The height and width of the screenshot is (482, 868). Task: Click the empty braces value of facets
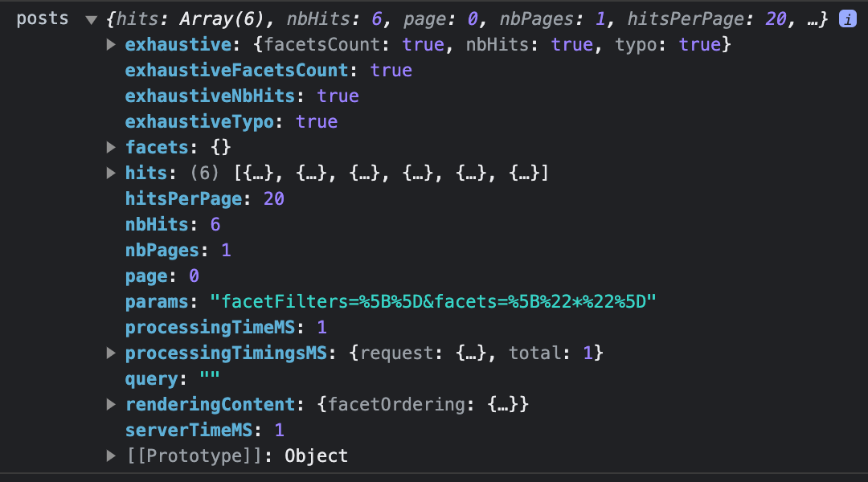click(220, 147)
